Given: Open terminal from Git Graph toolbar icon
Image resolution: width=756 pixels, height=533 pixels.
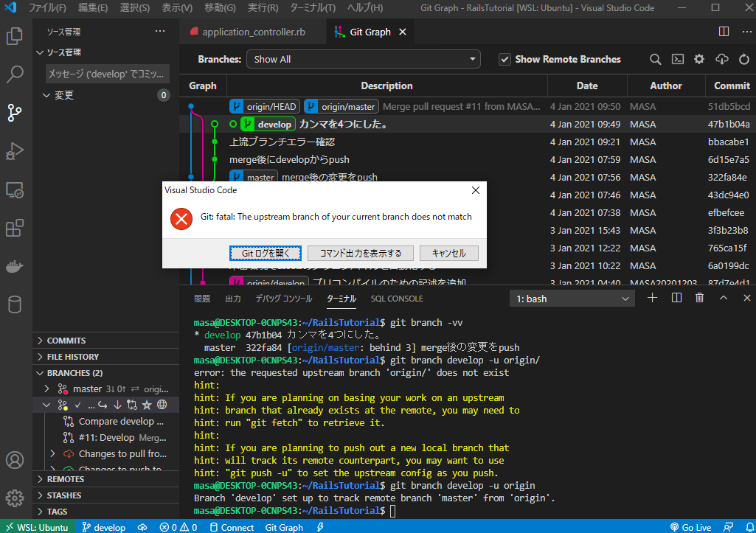Looking at the screenshot, I should (x=677, y=59).
